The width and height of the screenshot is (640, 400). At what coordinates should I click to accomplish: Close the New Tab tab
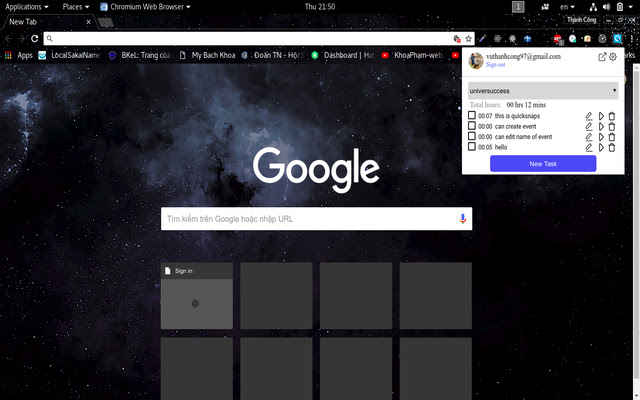click(89, 22)
